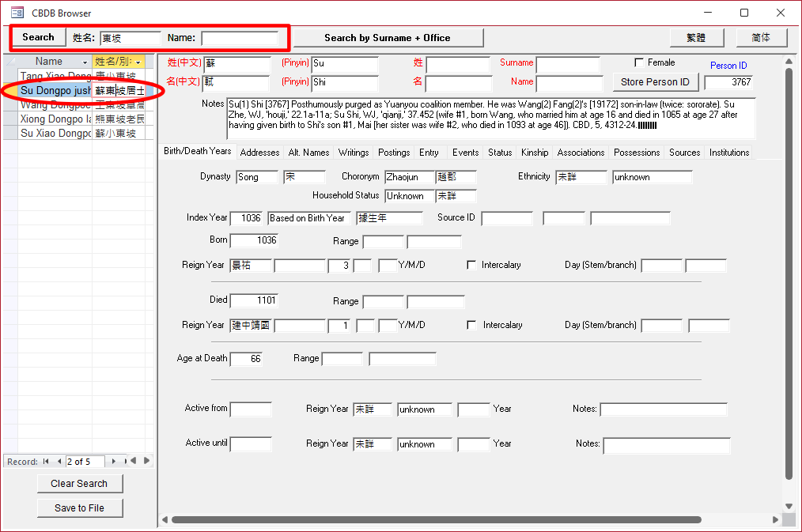Viewport: 802px width, 532px height.
Task: Toggle Intercalary checkbox in the Born section
Action: [x=471, y=265]
